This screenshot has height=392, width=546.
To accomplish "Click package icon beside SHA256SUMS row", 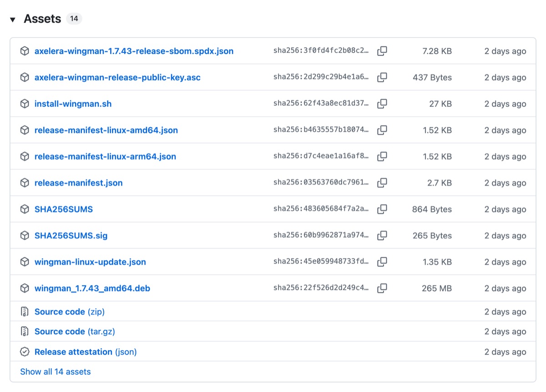I will click(25, 209).
